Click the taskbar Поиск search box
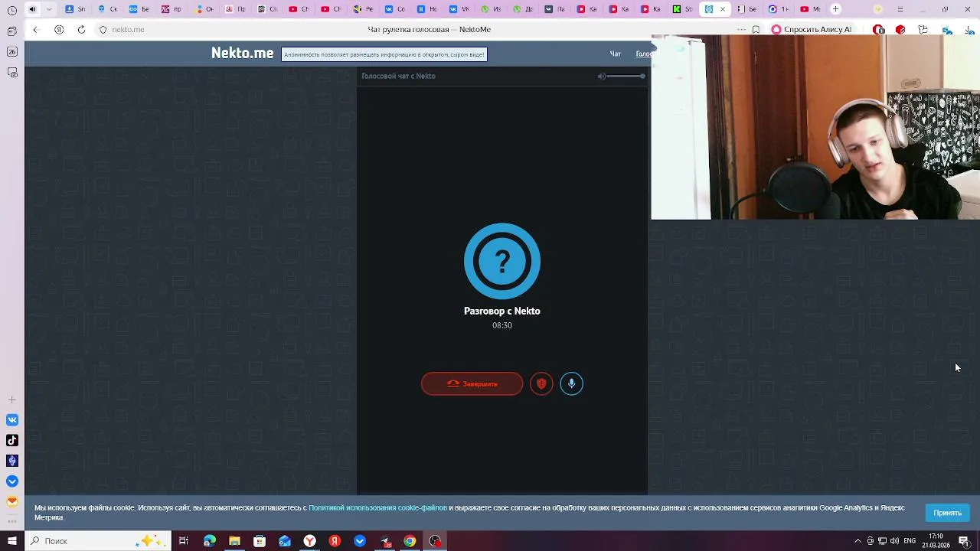 [98, 541]
